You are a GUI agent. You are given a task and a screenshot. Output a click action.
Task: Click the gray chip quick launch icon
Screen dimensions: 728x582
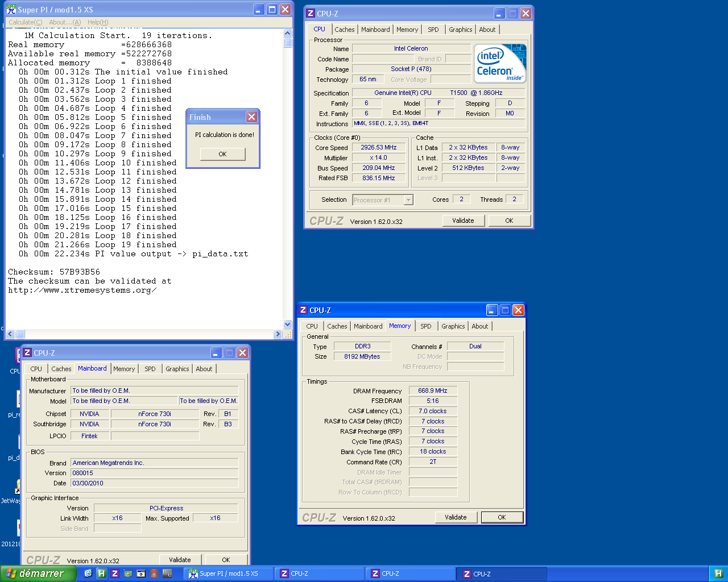167,573
